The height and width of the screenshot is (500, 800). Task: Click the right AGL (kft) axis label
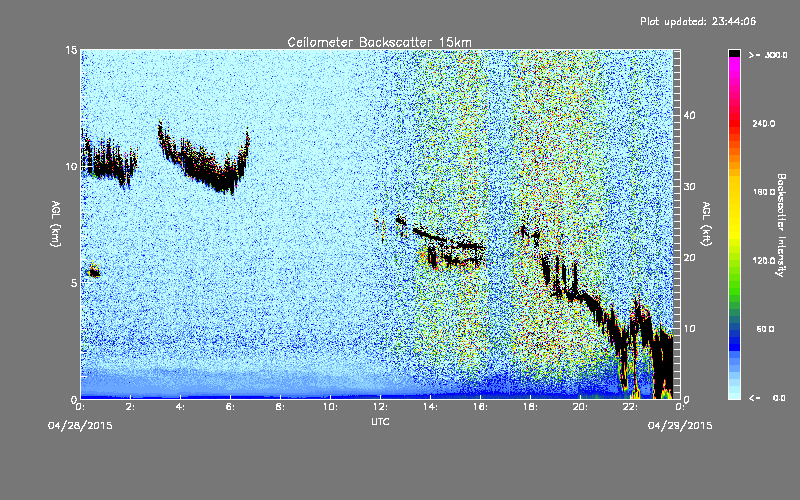tap(707, 224)
